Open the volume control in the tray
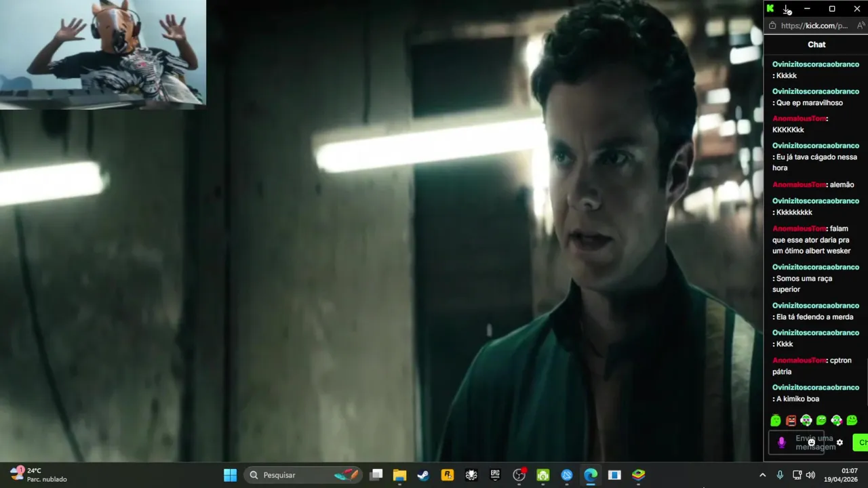This screenshot has width=868, height=488. (x=810, y=475)
